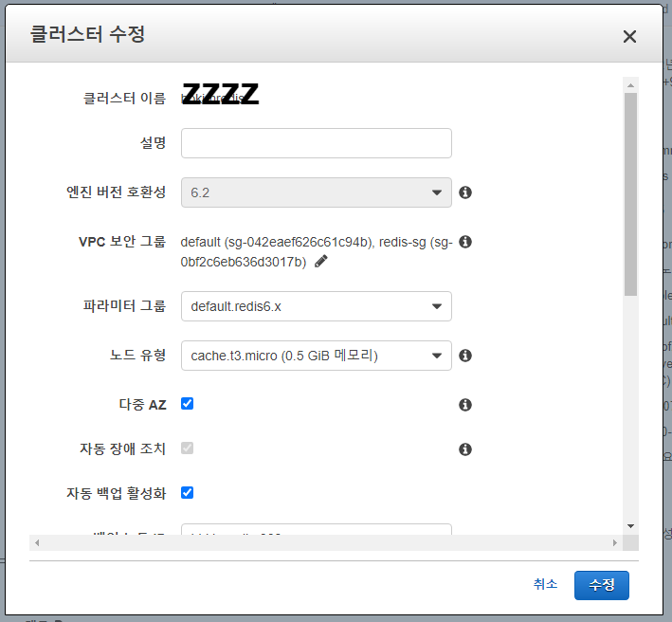Toggle the 자동 백업 활성화 checkbox
This screenshot has height=622, width=672.
tap(188, 492)
